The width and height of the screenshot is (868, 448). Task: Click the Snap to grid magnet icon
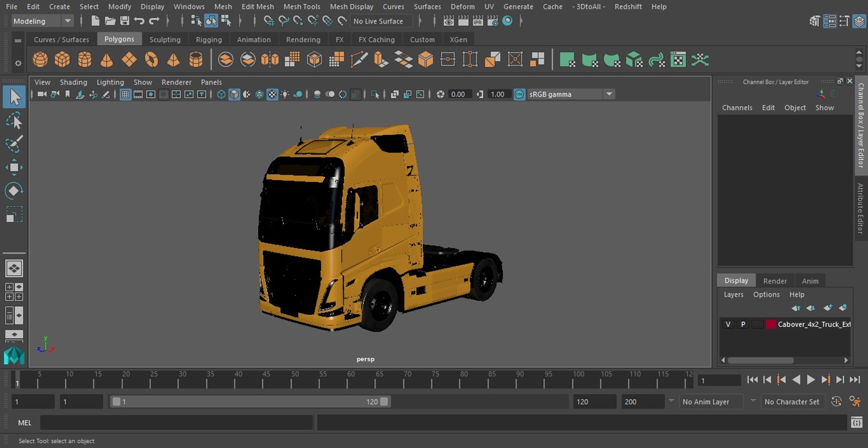(269, 21)
